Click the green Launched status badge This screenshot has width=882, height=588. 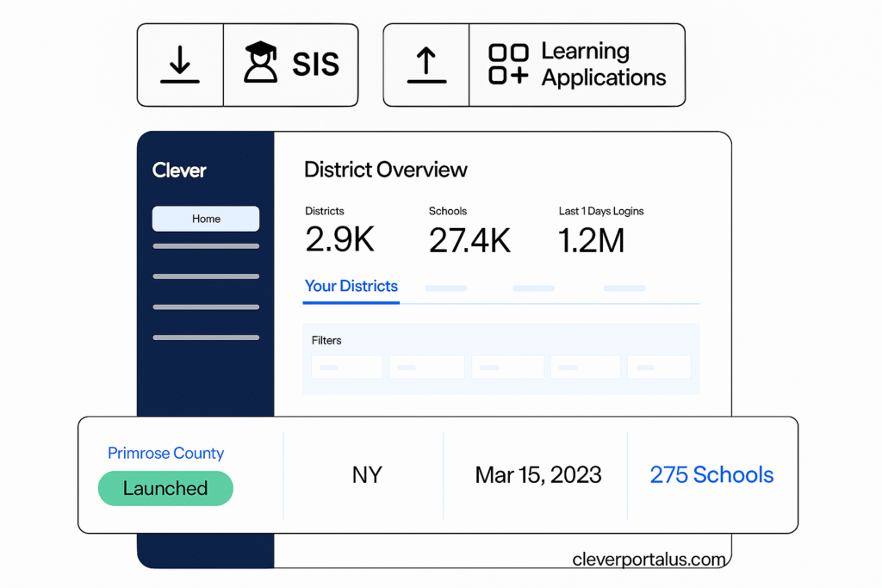[165, 488]
